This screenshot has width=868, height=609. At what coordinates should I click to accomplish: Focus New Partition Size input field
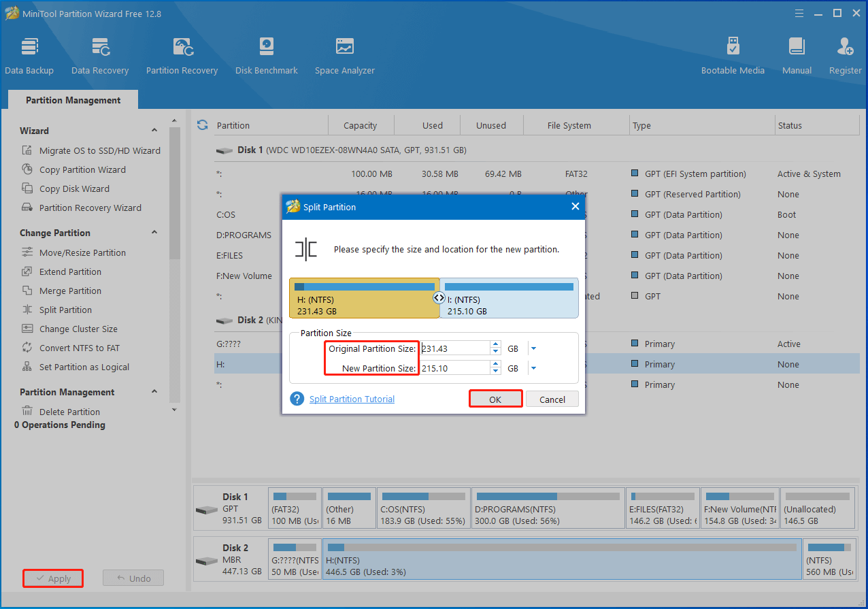point(455,368)
